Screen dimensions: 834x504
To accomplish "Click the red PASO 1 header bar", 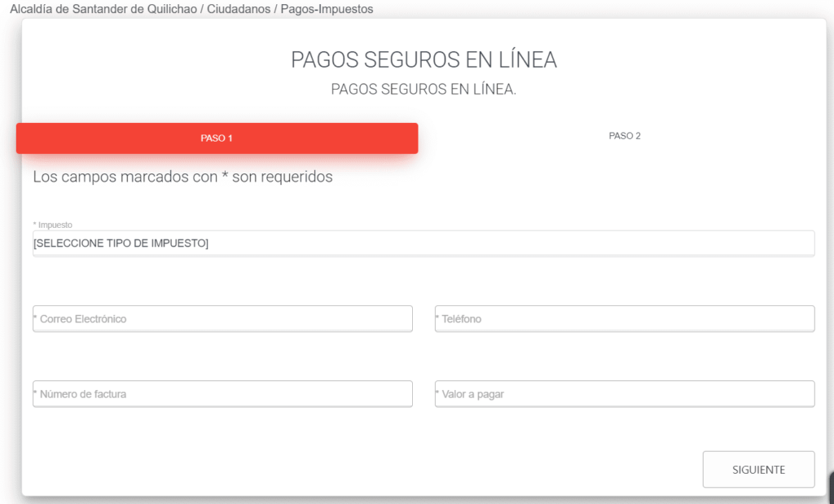I will tap(216, 138).
